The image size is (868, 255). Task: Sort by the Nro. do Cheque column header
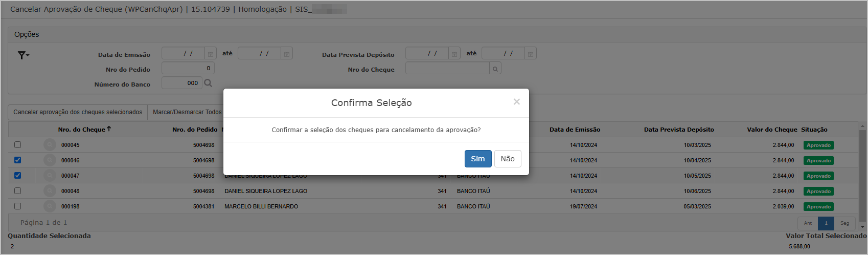pyautogui.click(x=82, y=130)
